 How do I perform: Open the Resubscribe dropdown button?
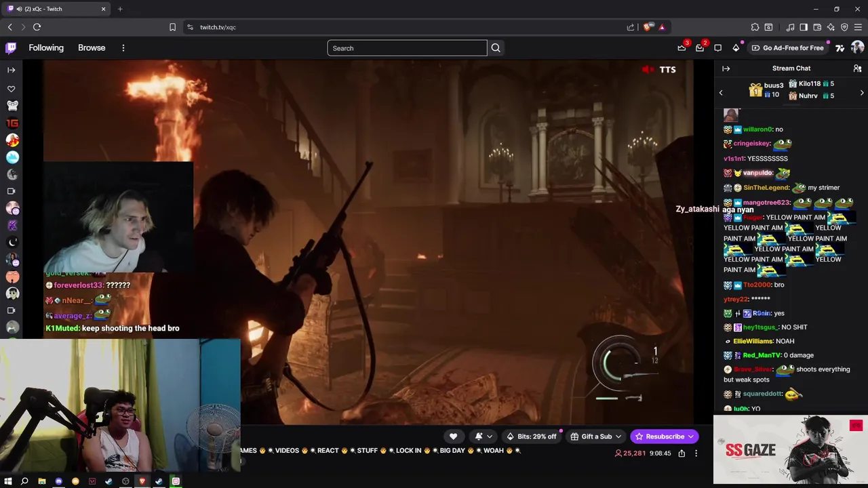click(664, 436)
